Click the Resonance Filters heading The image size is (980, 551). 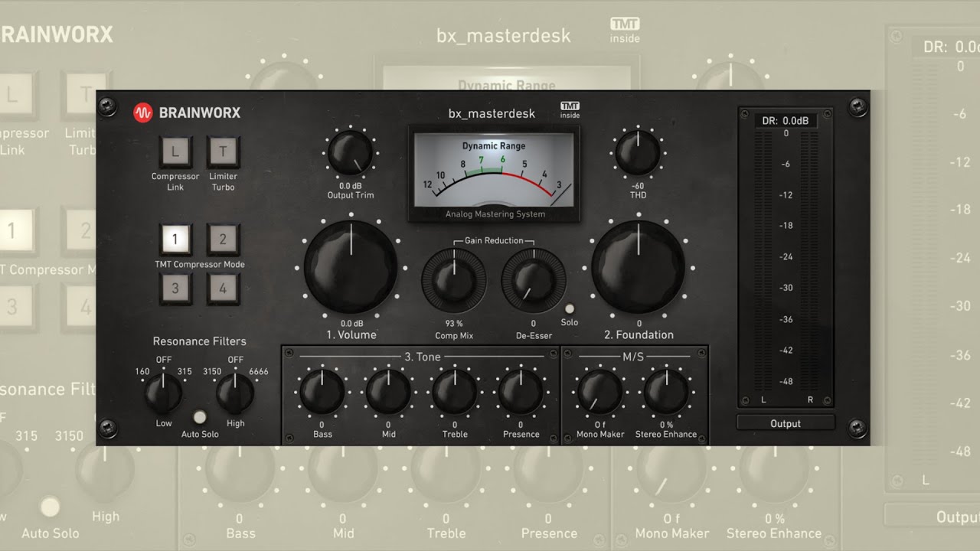point(199,341)
